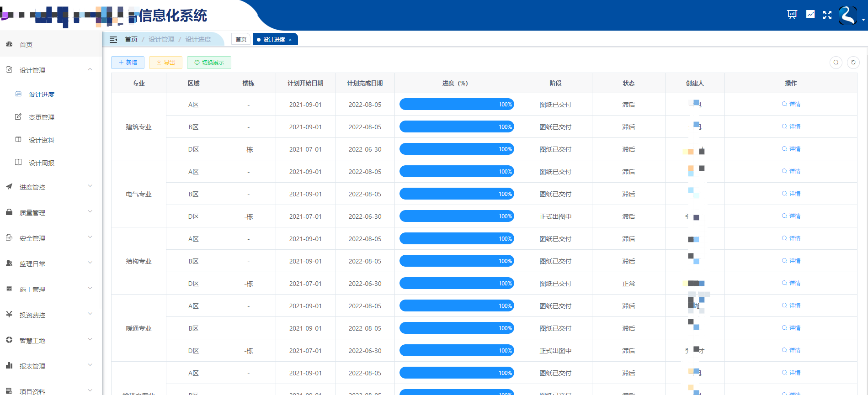Click 首页 in the breadcrumb
The height and width of the screenshot is (395, 868).
tap(131, 40)
